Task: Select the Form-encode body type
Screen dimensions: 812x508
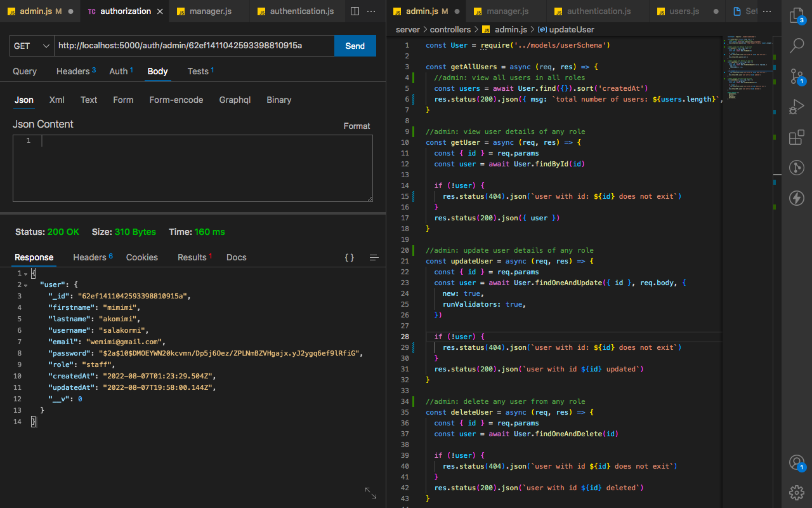Action: coord(176,100)
